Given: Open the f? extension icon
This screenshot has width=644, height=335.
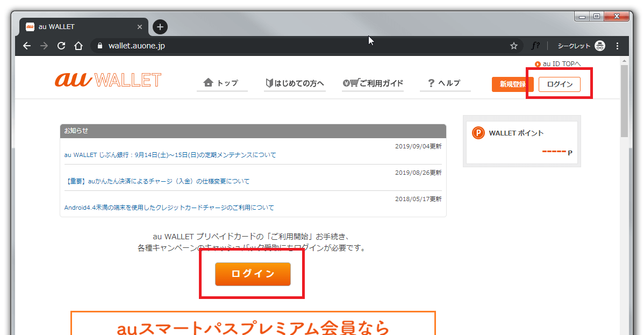Looking at the screenshot, I should click(x=535, y=46).
